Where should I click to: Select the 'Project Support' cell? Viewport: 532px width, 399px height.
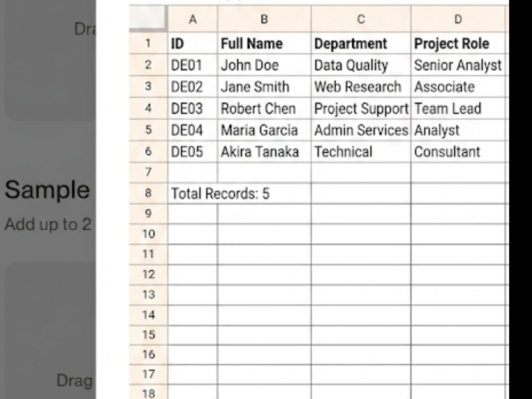point(361,108)
